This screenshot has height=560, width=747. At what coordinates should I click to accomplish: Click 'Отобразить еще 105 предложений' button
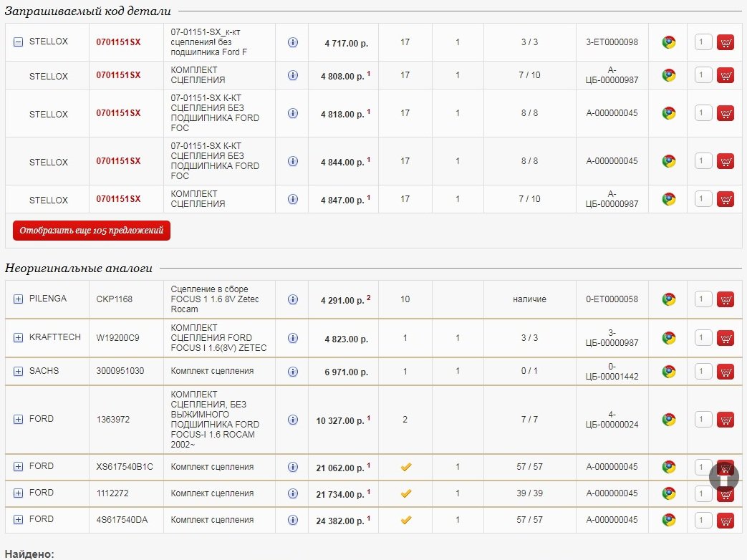(x=92, y=231)
